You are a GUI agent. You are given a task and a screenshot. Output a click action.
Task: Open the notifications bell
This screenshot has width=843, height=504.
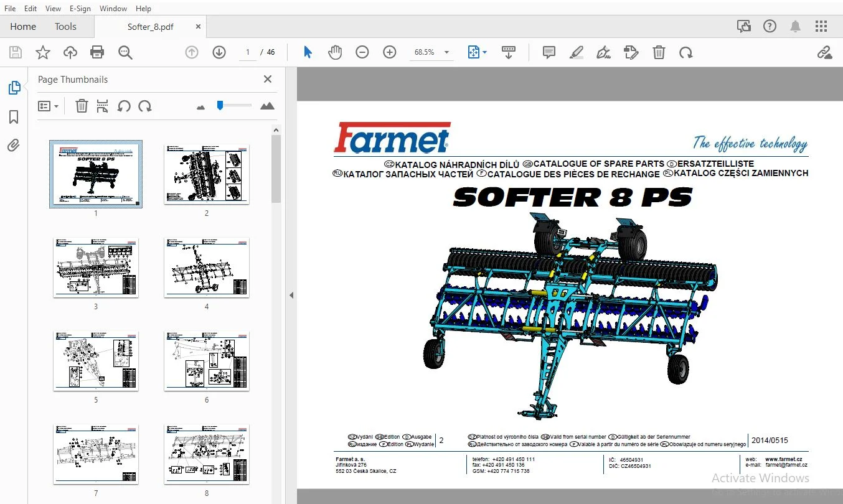796,26
